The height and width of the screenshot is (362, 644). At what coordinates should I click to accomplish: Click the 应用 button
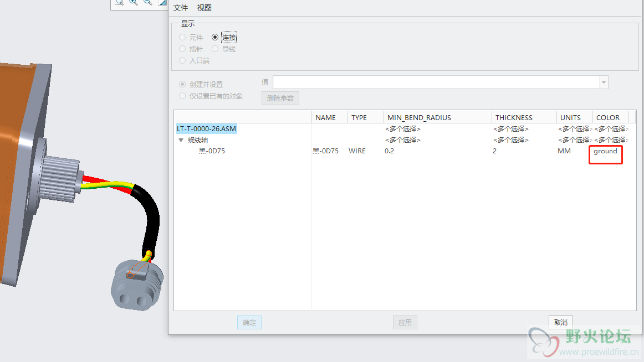(405, 323)
